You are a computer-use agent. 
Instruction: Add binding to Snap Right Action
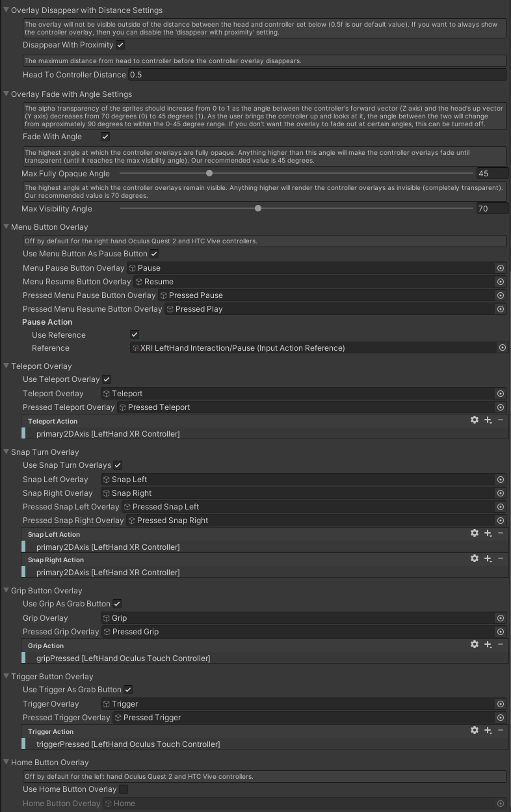[488, 559]
